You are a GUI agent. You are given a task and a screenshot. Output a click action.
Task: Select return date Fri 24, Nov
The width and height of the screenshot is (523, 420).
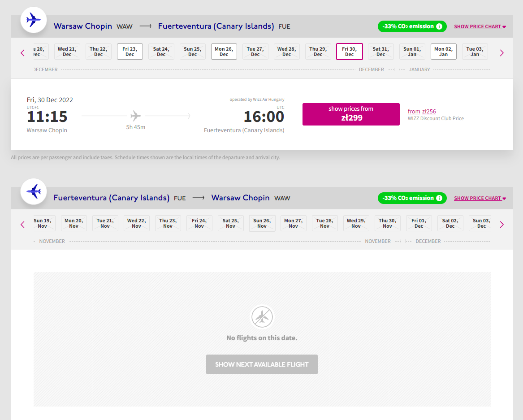pyautogui.click(x=199, y=224)
